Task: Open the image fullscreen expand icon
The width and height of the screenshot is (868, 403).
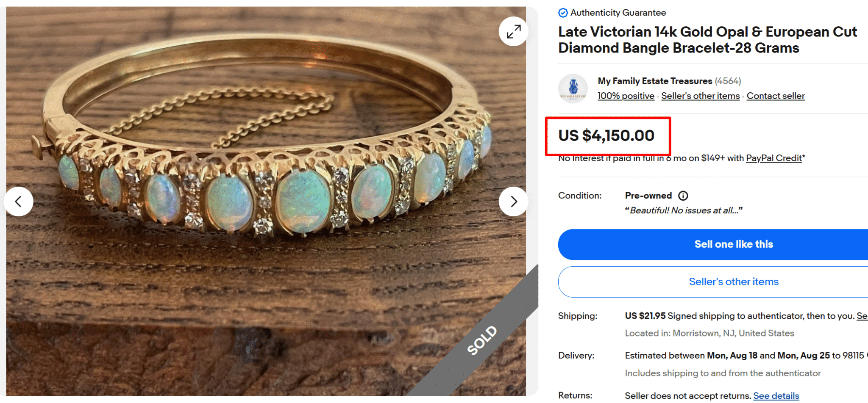Action: (x=513, y=31)
